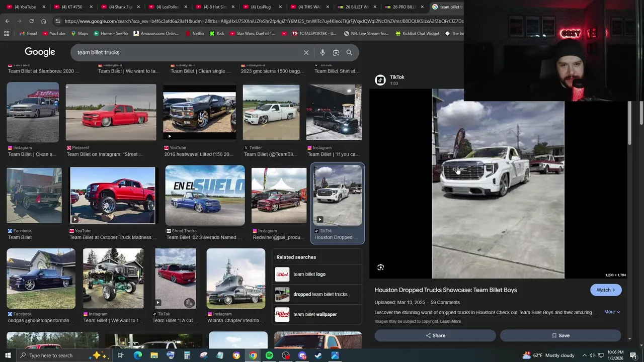Open volume control in system tray
Image resolution: width=644 pixels, height=362 pixels.
[593, 355]
